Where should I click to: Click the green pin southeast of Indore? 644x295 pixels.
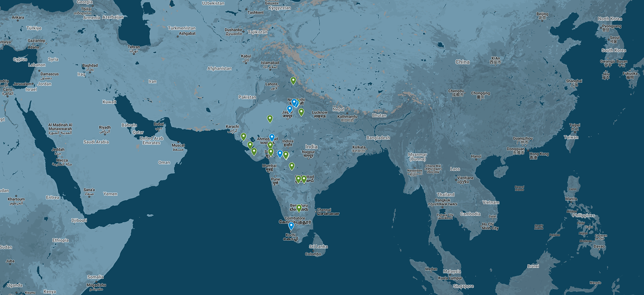click(x=286, y=155)
